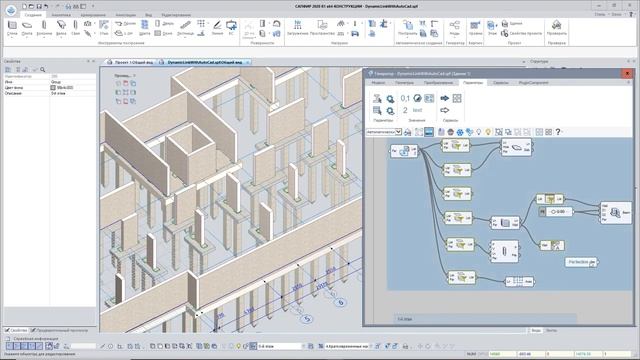Click axis bubble 5 in the 3D view
The width and height of the screenshot is (640, 360).
click(307, 318)
